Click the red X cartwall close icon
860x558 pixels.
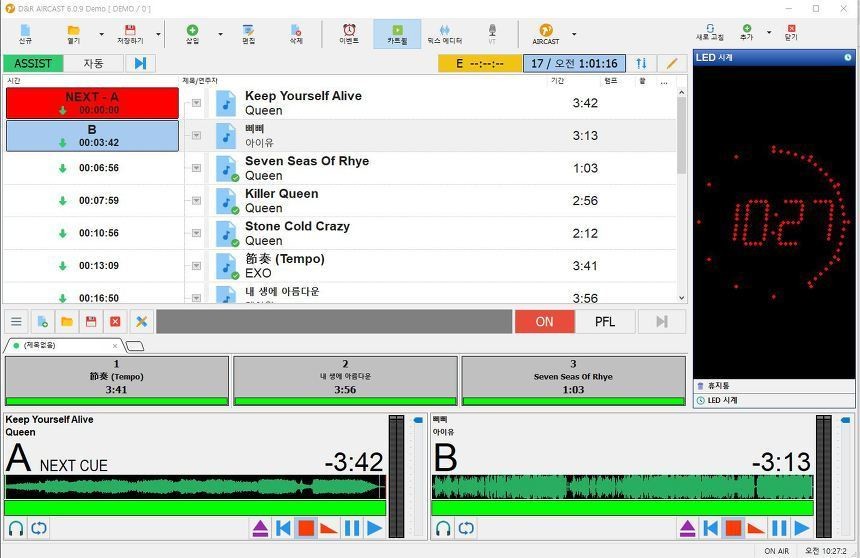click(115, 322)
